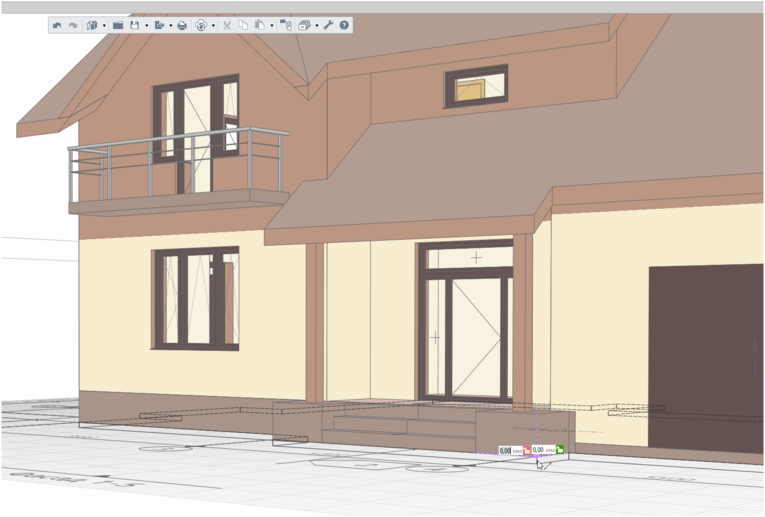Expand the dropdown arrow beside the Paste icon

(x=271, y=25)
